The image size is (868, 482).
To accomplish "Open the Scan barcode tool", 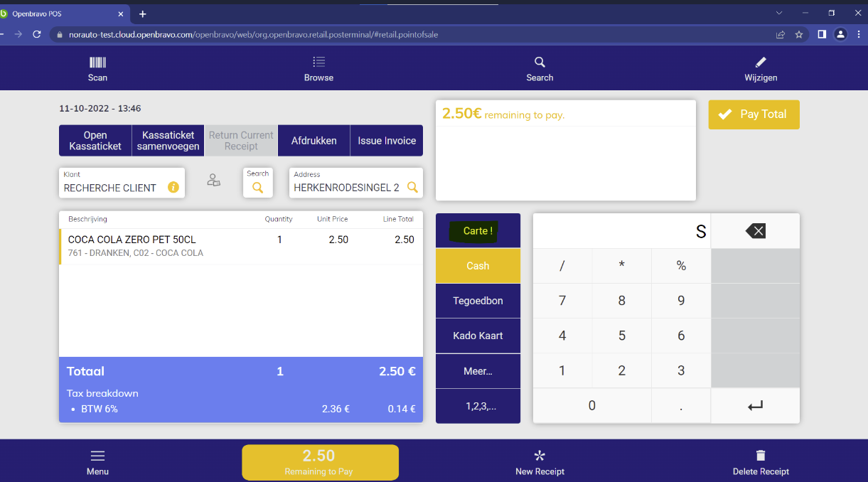I will tap(97, 69).
